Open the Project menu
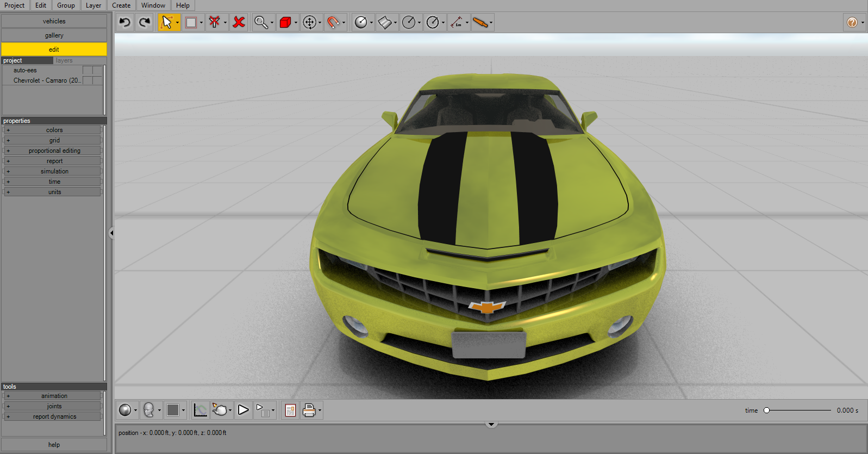 point(15,5)
